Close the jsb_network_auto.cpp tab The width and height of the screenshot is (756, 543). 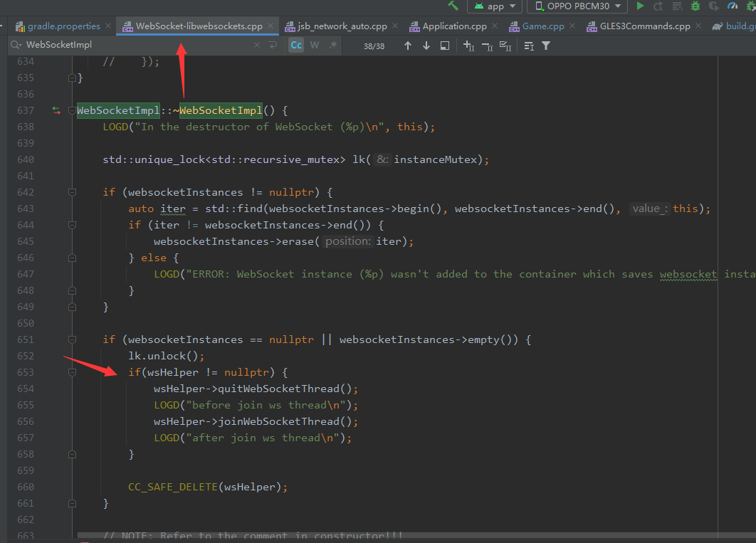[395, 26]
